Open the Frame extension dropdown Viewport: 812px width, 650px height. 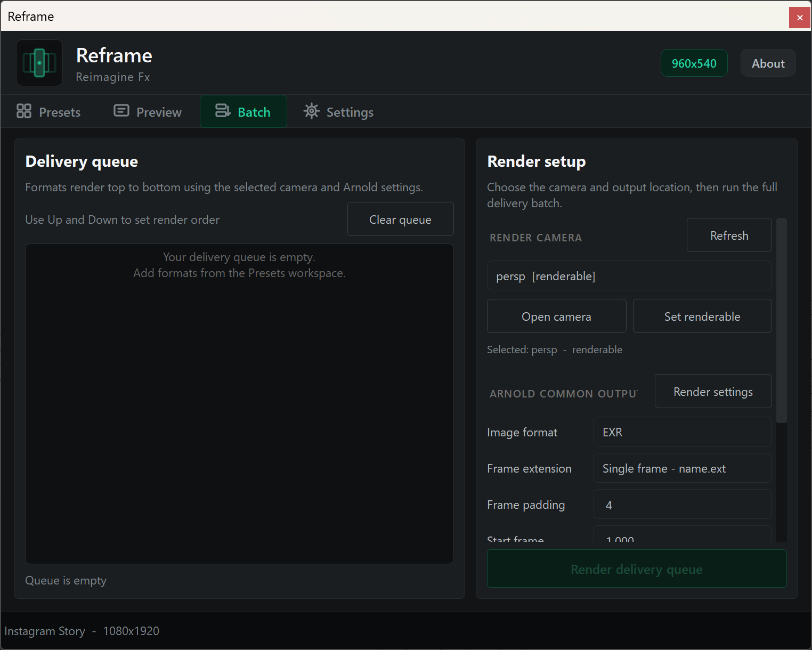[x=683, y=468]
